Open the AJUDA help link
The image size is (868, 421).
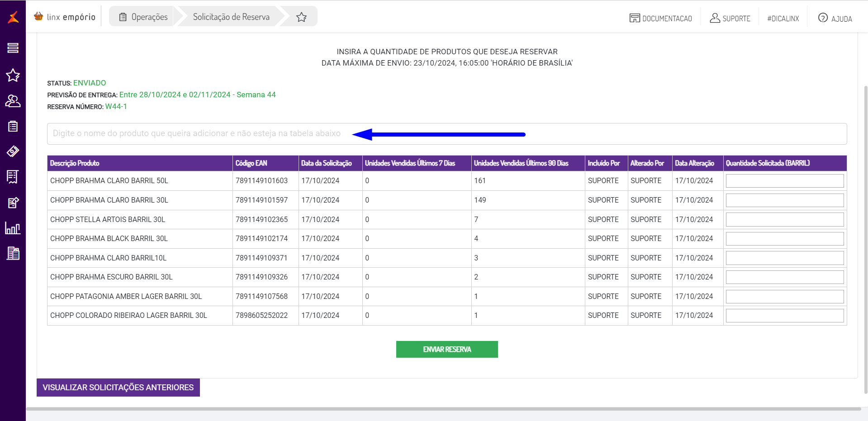click(x=835, y=19)
